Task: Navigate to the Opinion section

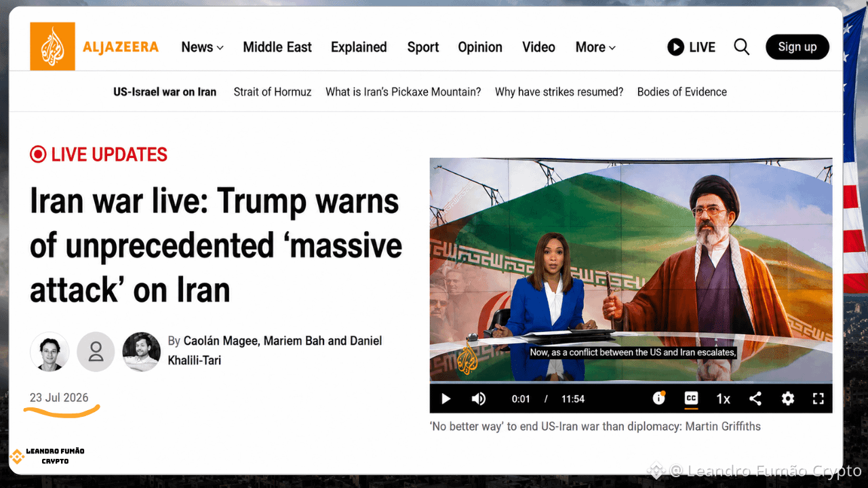Action: (x=480, y=47)
